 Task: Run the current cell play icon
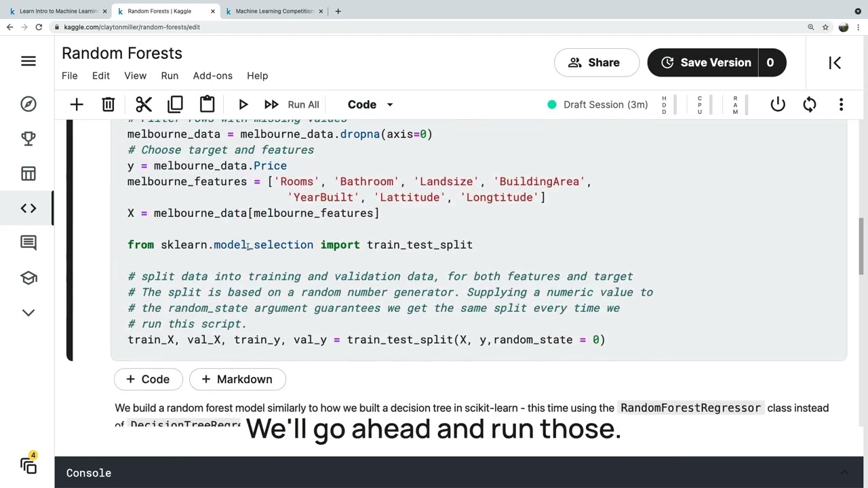point(243,104)
